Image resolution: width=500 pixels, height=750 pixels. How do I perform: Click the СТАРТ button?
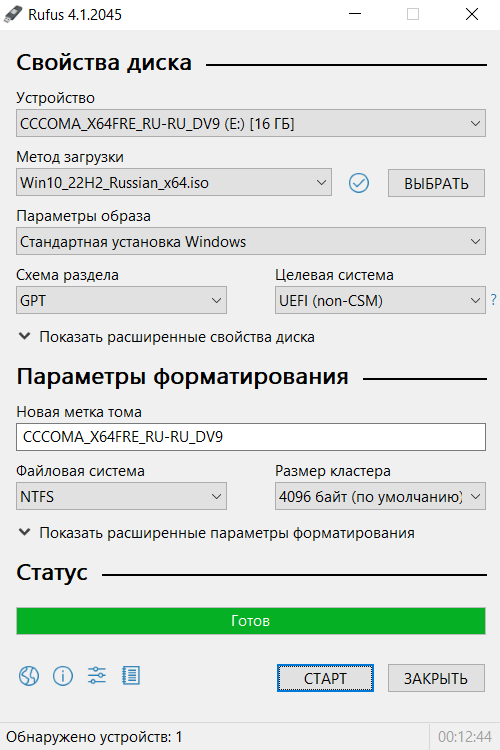[x=325, y=678]
